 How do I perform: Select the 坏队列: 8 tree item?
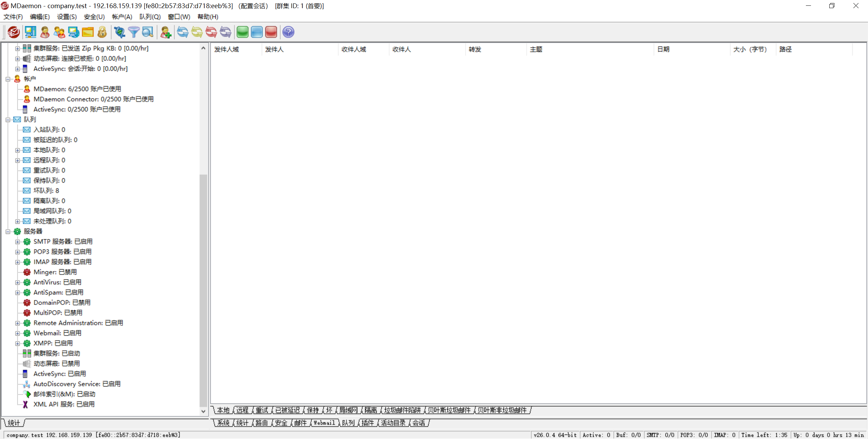coord(46,191)
